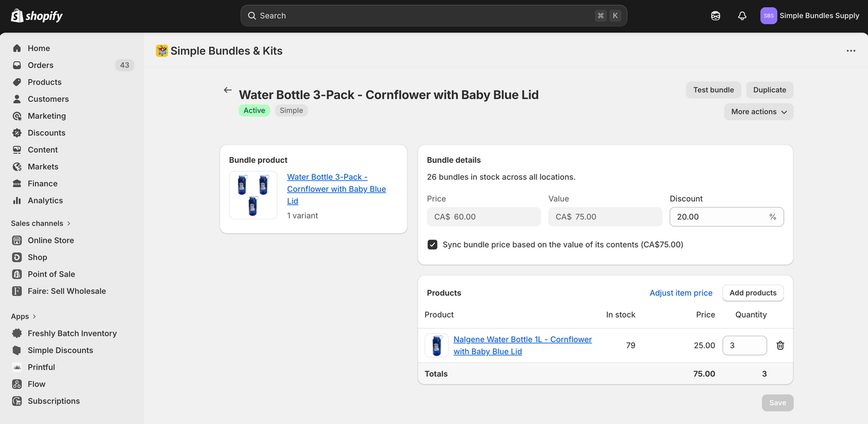Click the Analytics bar chart icon
The width and height of the screenshot is (868, 424).
point(17,201)
